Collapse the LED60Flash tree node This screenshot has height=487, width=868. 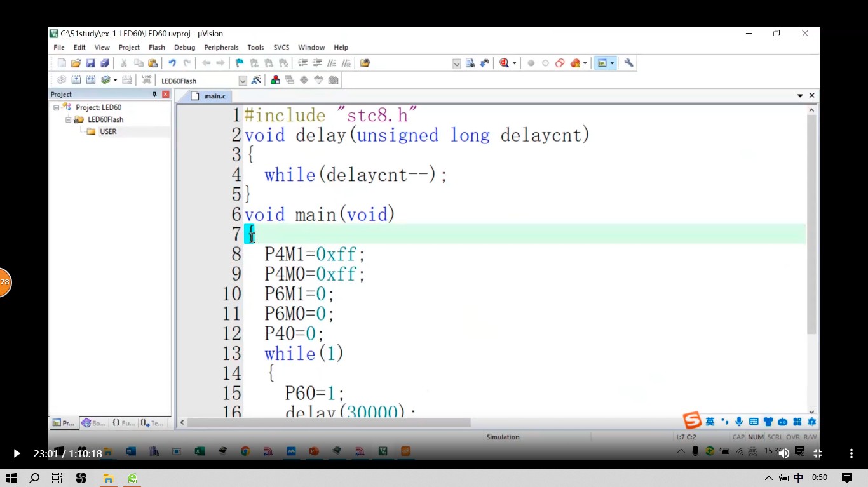(x=68, y=120)
